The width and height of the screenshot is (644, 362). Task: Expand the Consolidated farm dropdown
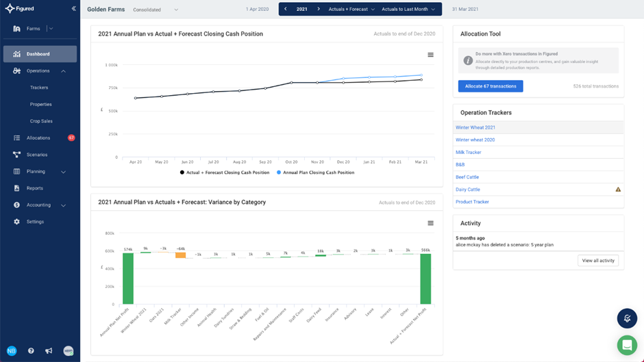click(x=156, y=10)
